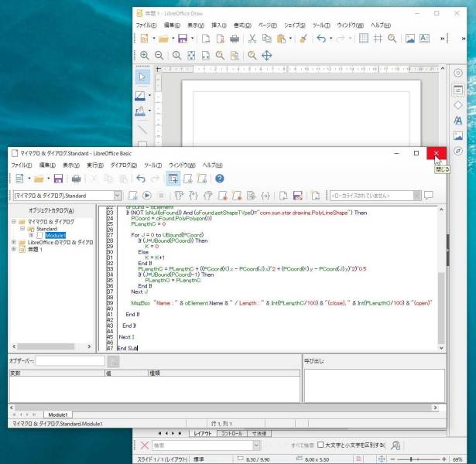
Task: Toggle the Display Grid icon in Draw
Action: (363, 39)
